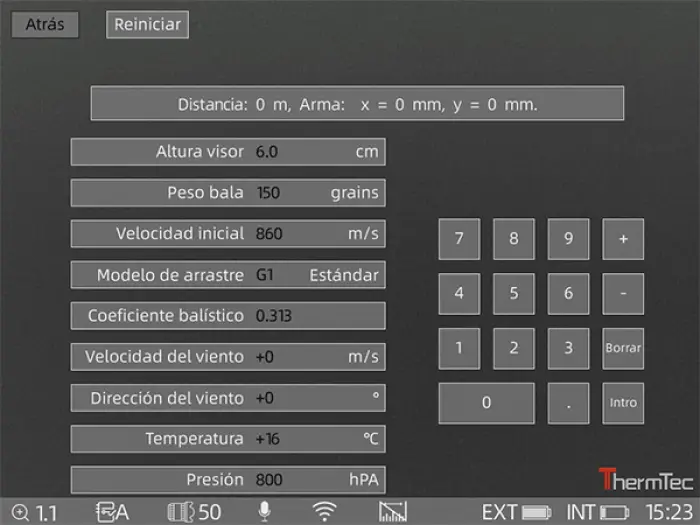The width and height of the screenshot is (700, 525).
Task: Click the 50 frame rate icon
Action: click(194, 512)
